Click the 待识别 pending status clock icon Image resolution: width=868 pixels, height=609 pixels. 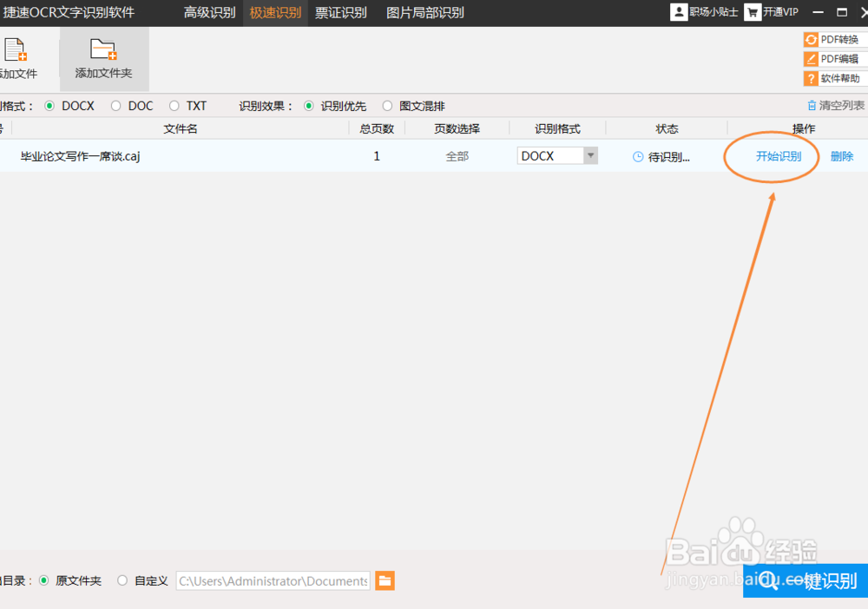pyautogui.click(x=636, y=156)
